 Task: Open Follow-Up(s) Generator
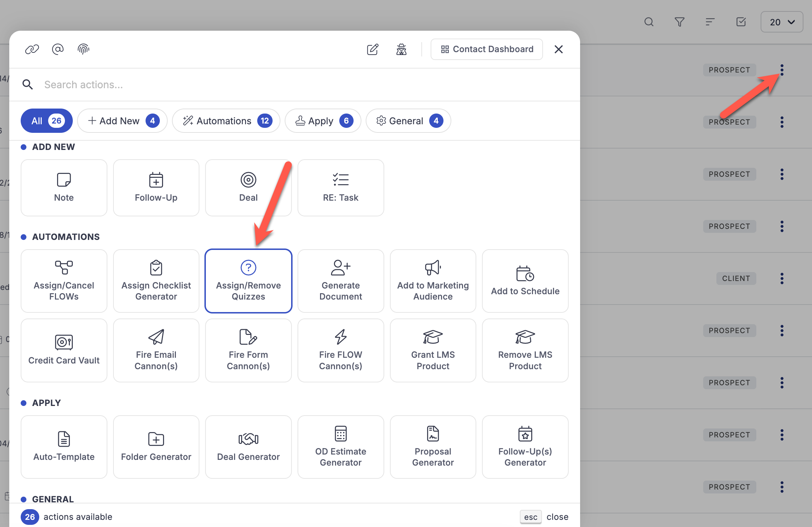tap(525, 447)
